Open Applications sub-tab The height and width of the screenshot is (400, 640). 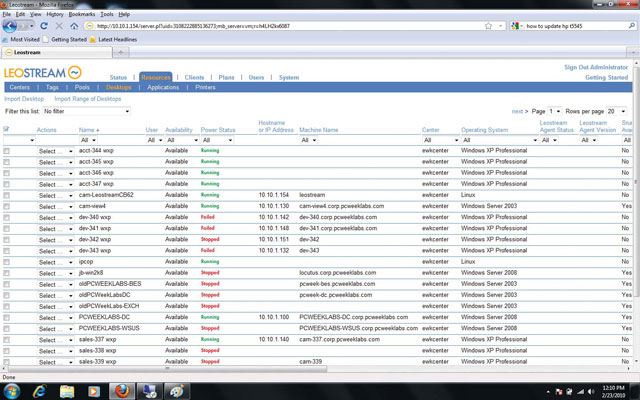coord(163,87)
